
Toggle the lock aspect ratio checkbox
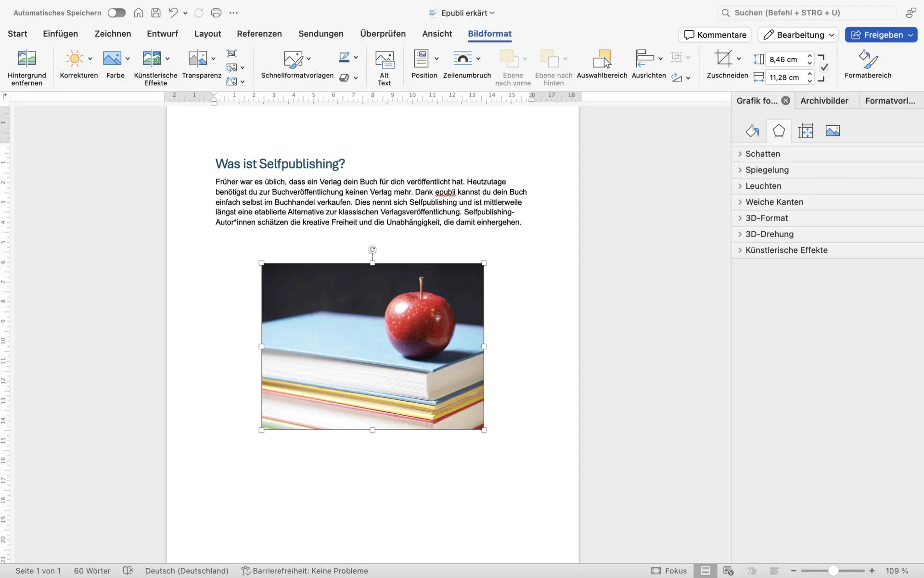click(x=823, y=68)
